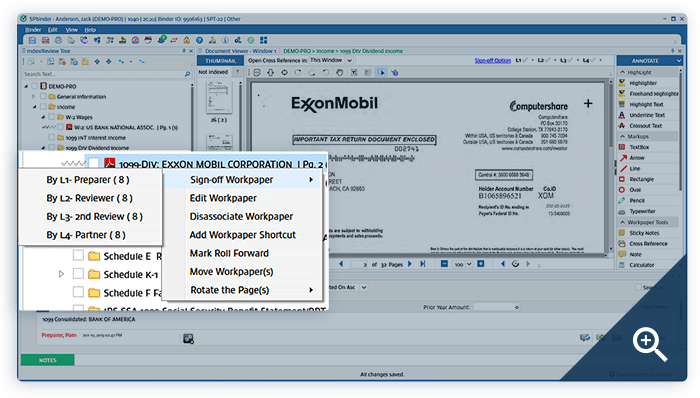Check the 1099 INT Interest Income checkbox
This screenshot has width=700, height=398.
tap(52, 137)
